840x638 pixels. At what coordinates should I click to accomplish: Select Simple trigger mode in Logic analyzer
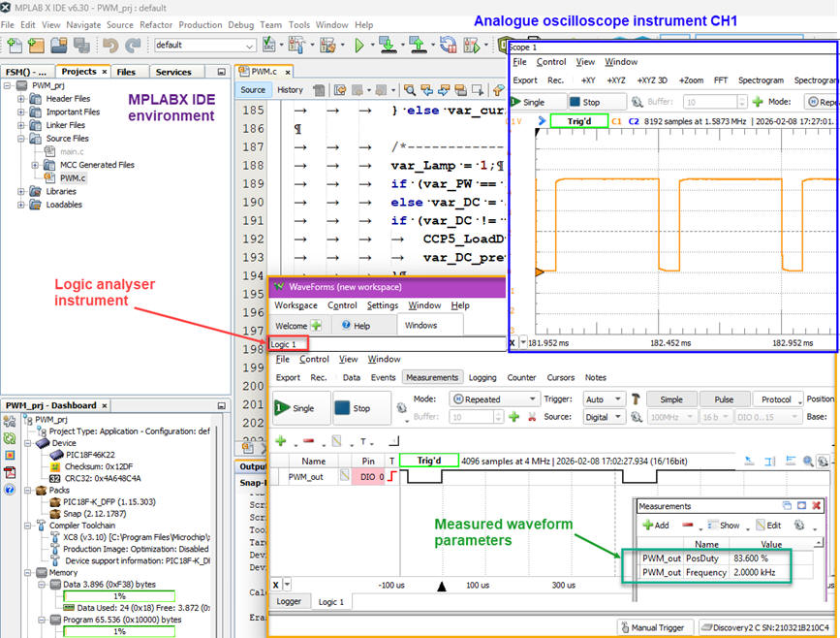672,399
